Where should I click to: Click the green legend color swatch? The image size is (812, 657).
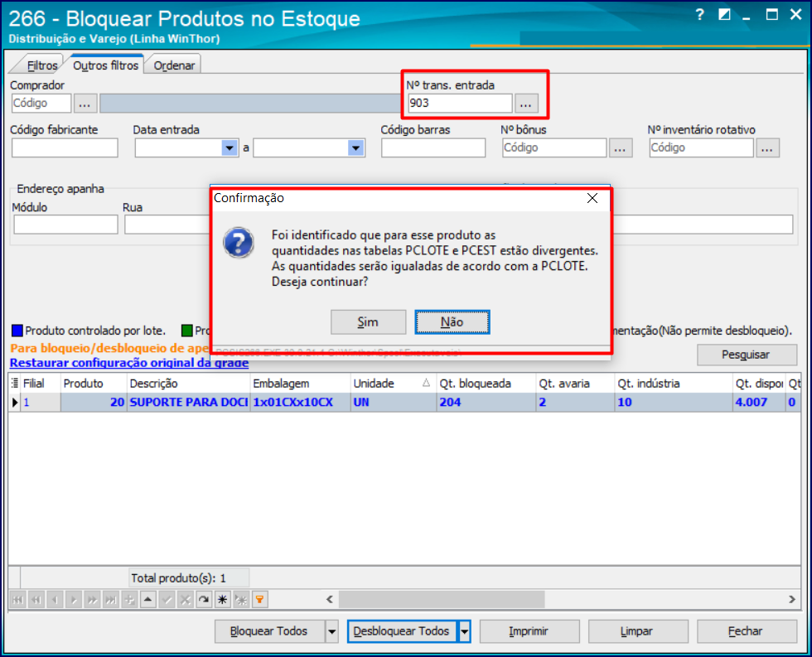187,331
